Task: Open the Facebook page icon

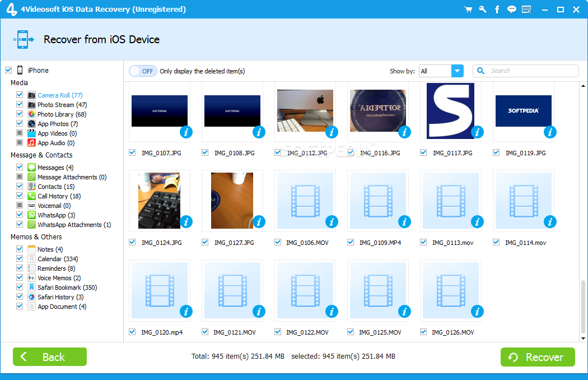Action: pos(497,10)
